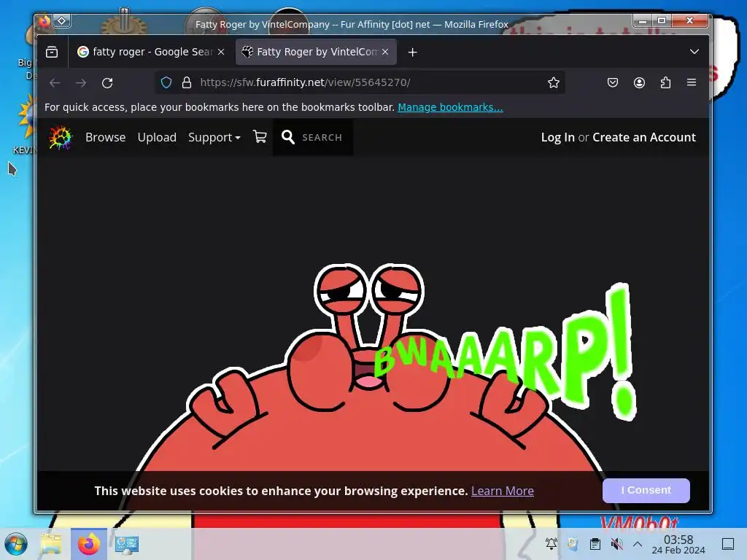The image size is (747, 560).
Task: Open the shopping cart icon
Action: pyautogui.click(x=260, y=136)
